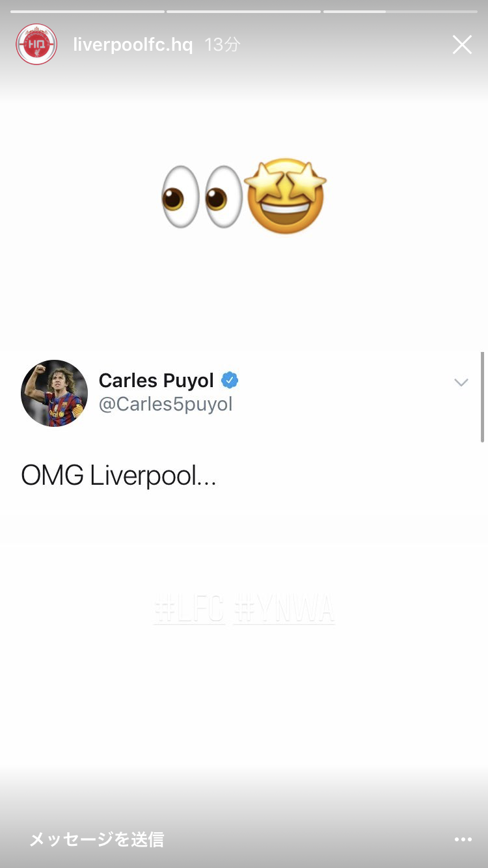Click the scrollbar beside the tweet
The height and width of the screenshot is (868, 488).
pyautogui.click(x=482, y=397)
